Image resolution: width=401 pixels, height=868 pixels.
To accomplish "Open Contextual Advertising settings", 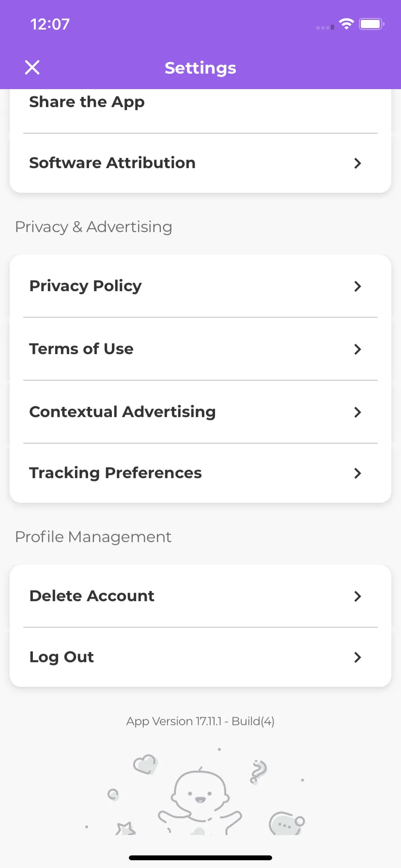I will [200, 412].
